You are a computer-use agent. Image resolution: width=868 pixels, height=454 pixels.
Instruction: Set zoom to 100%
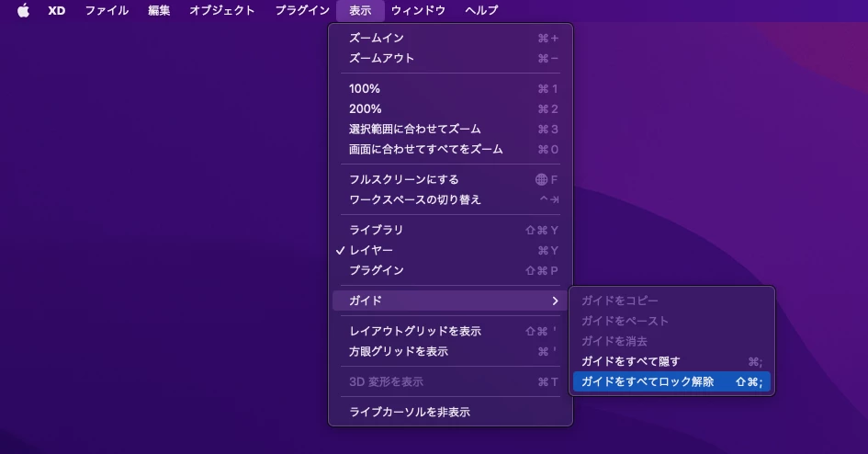coord(451,88)
